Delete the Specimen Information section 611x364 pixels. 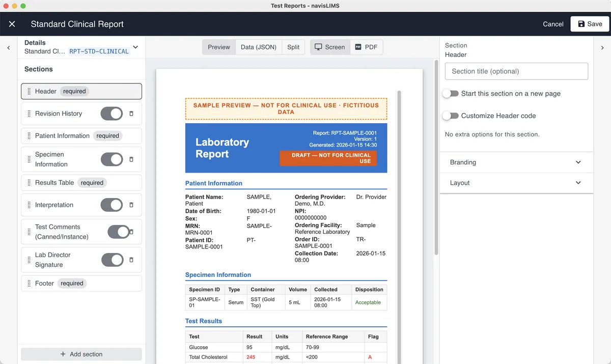click(131, 159)
